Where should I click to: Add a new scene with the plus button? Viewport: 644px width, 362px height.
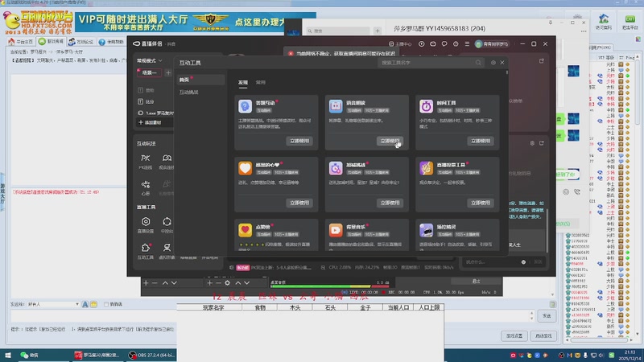tap(168, 73)
